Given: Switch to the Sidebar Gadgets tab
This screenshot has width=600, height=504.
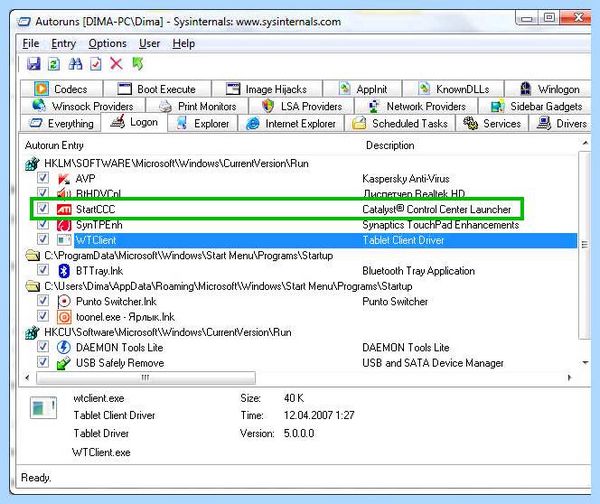Looking at the screenshot, I should [535, 106].
